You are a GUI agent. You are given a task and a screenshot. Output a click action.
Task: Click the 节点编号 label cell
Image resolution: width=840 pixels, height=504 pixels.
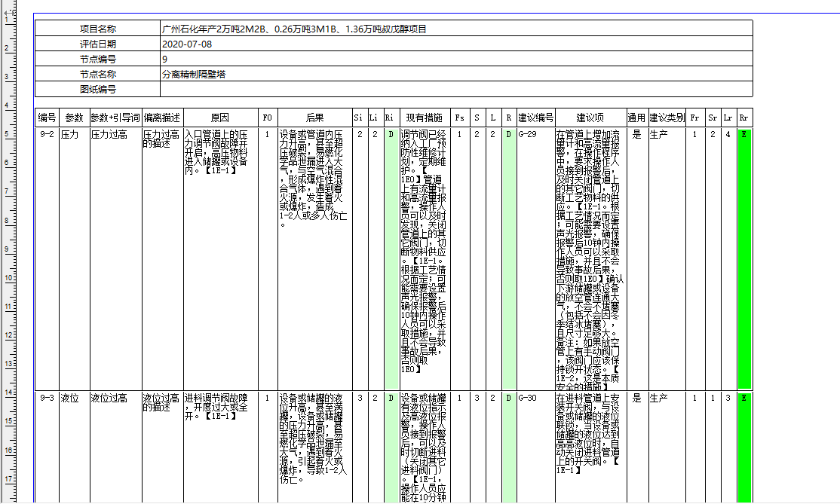pos(97,59)
